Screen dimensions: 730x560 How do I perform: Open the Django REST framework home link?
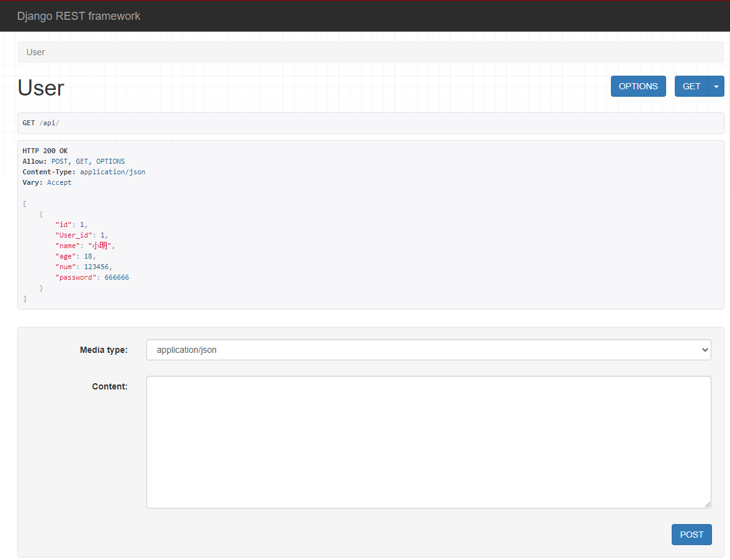[x=79, y=16]
